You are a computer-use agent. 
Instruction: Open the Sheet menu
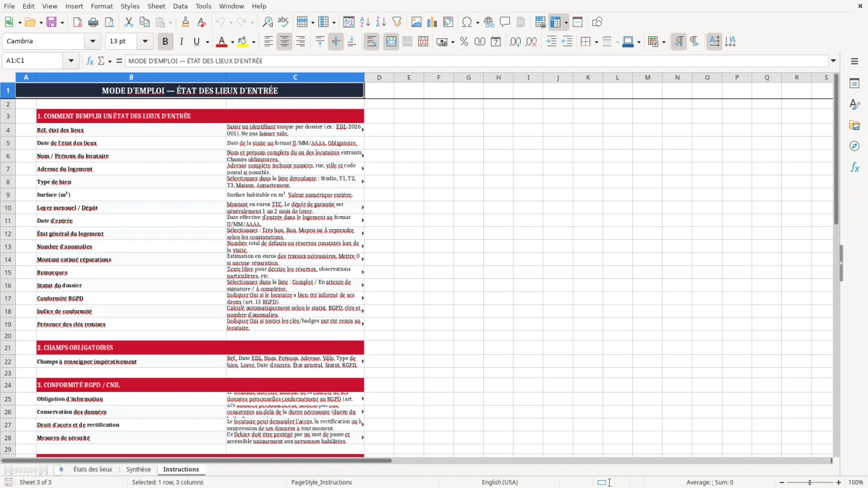(156, 6)
